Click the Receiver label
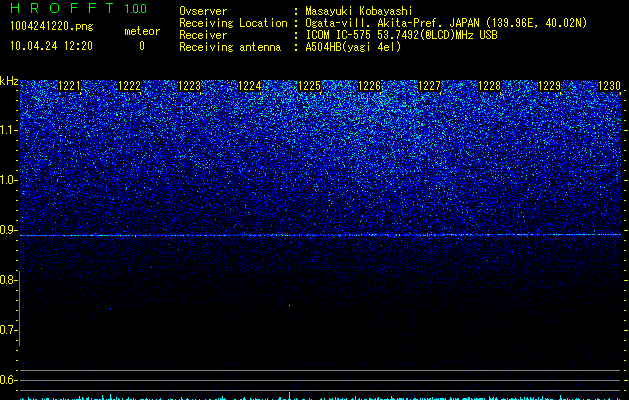The height and width of the screenshot is (400, 629). 203,35
